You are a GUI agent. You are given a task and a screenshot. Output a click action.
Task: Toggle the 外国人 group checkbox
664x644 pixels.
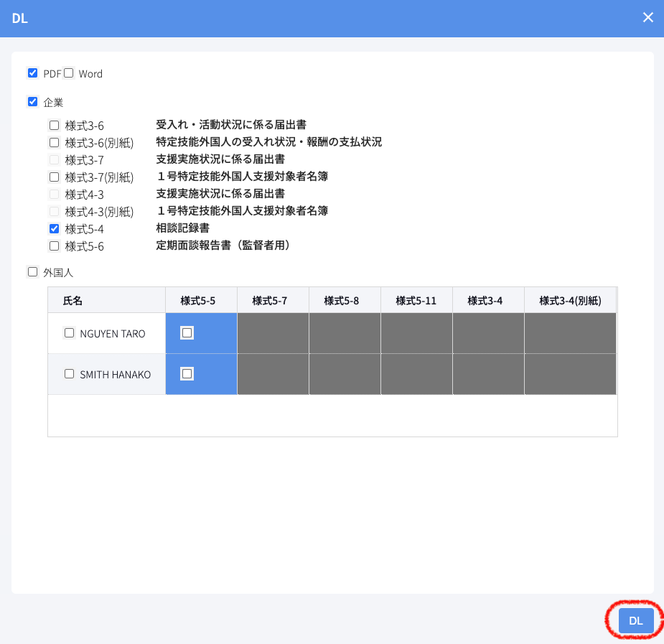(x=32, y=272)
